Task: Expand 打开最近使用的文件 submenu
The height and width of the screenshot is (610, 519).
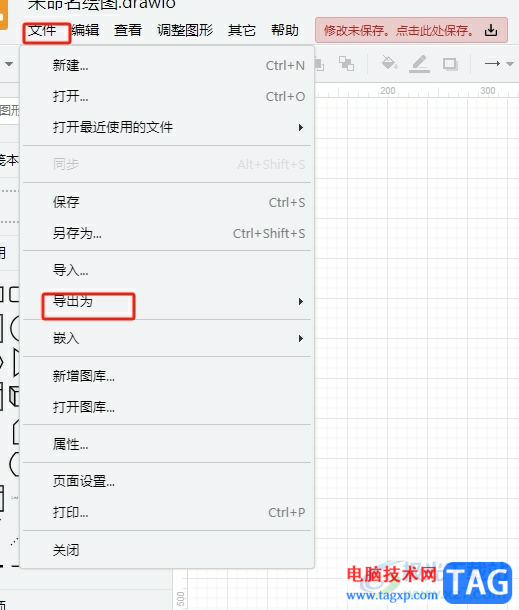Action: tap(167, 127)
